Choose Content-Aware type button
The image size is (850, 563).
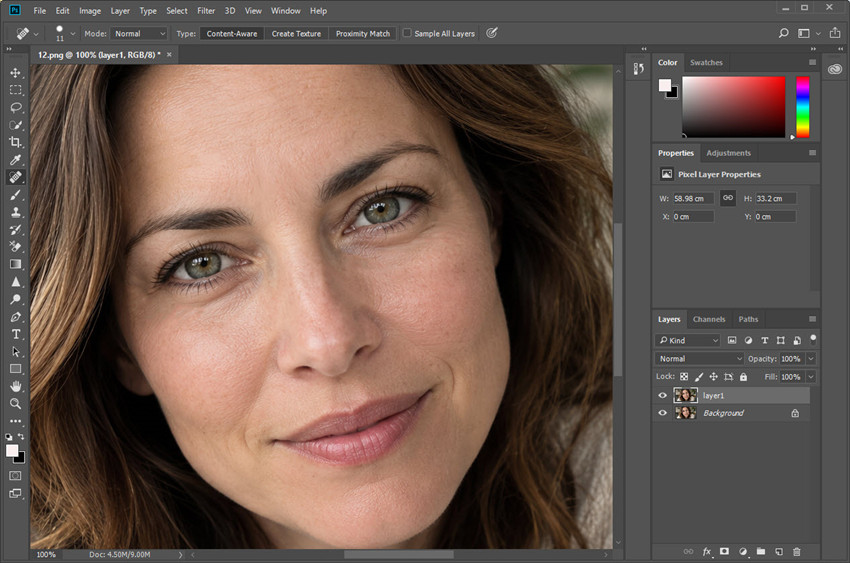tap(232, 34)
